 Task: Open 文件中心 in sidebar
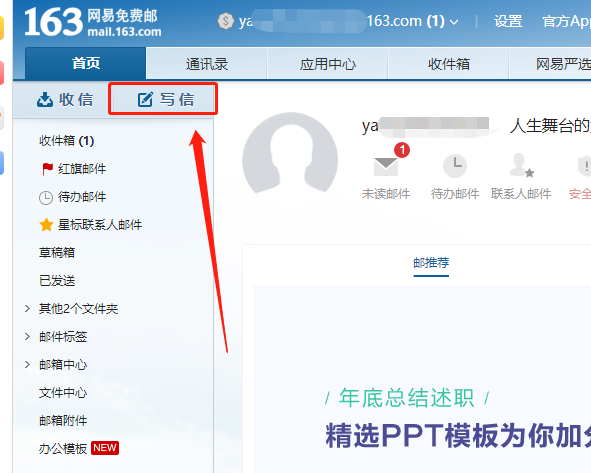63,393
